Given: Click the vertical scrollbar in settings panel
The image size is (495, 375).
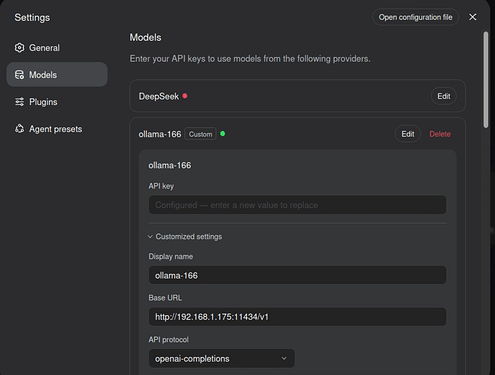Looking at the screenshot, I should tap(486, 80).
